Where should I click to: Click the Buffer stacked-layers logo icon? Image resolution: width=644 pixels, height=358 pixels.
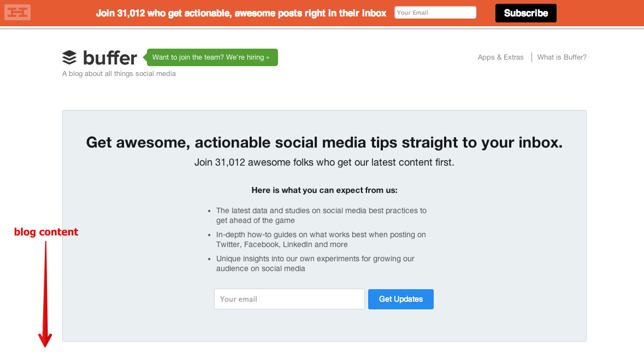69,57
